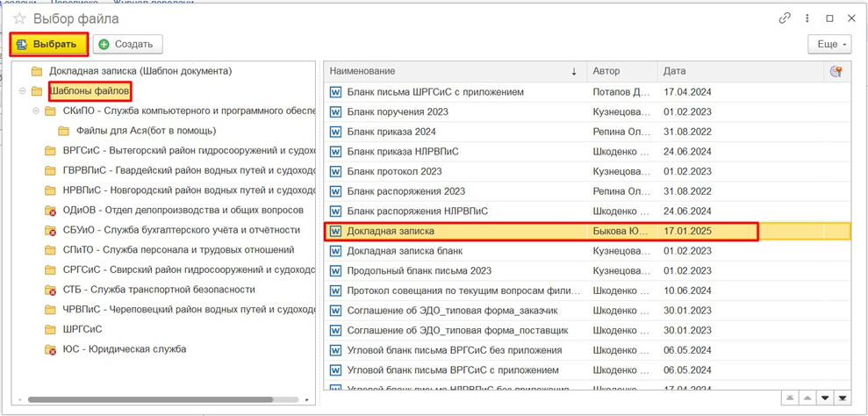
Task: Click the pinned-file column header icon
Action: [836, 71]
